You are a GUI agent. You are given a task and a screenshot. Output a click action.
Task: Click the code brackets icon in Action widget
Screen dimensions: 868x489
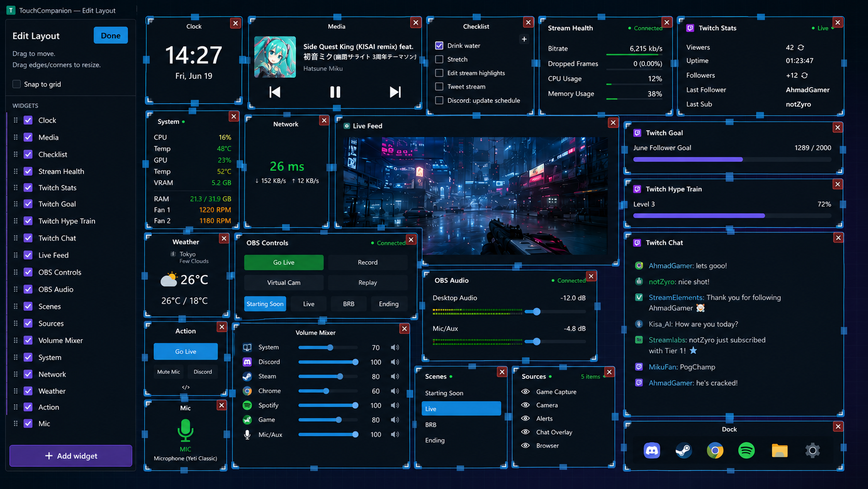pos(186,387)
